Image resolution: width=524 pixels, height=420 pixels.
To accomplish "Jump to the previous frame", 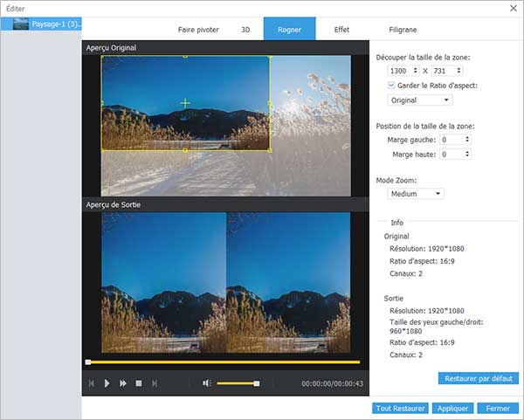I will [91, 383].
